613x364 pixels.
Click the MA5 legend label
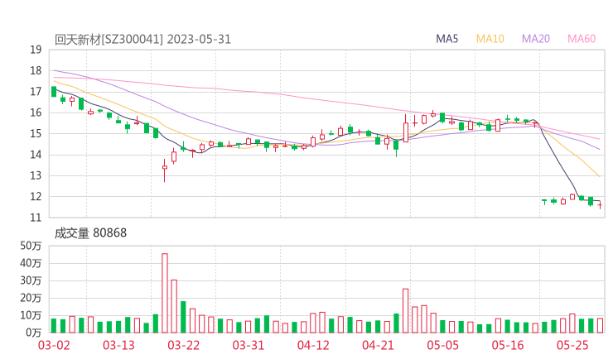click(x=446, y=39)
